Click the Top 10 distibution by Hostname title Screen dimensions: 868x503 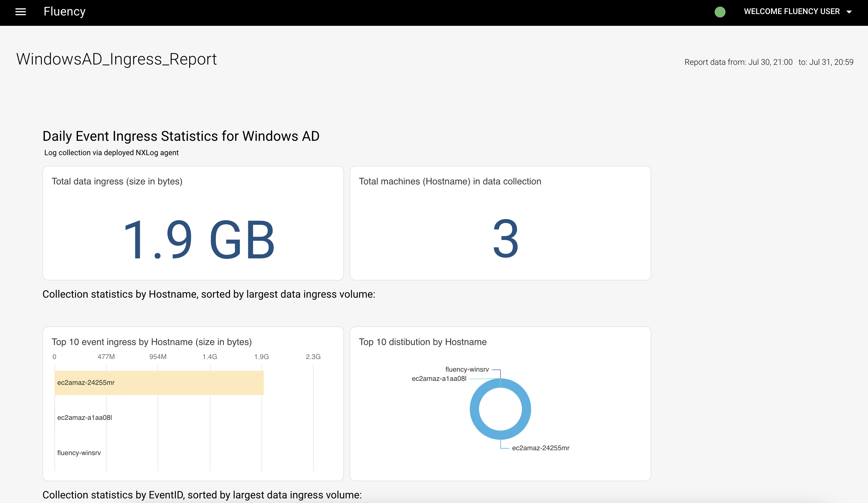[423, 342]
